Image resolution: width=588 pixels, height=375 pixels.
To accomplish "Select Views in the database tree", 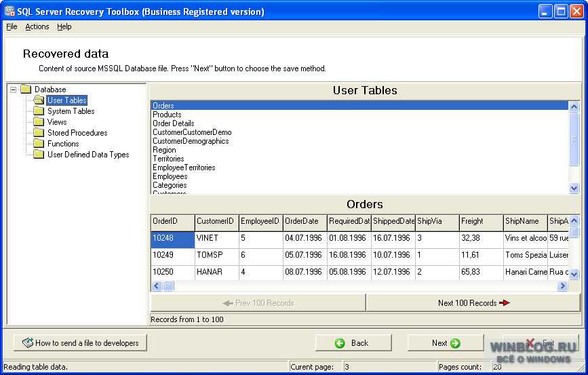I will [57, 122].
